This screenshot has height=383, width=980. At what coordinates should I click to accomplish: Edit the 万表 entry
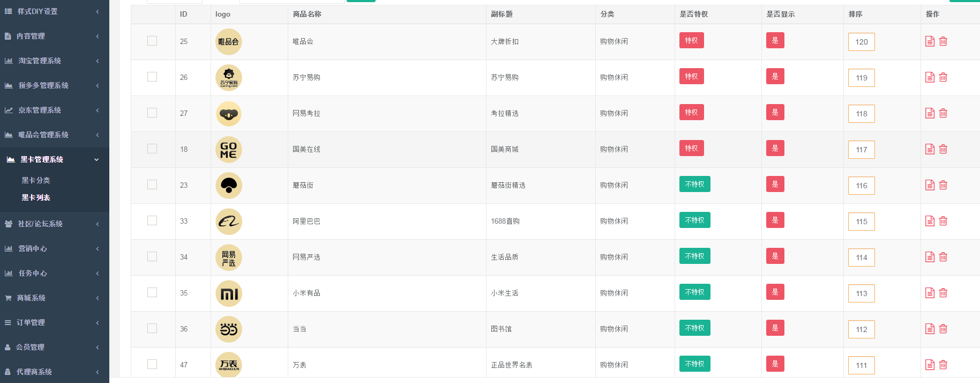930,365
